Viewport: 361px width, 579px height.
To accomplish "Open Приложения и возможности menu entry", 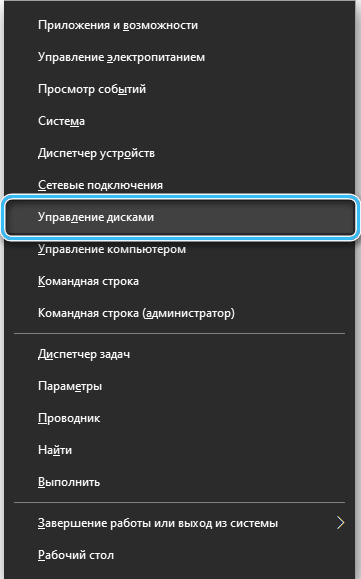I will pos(180,25).
